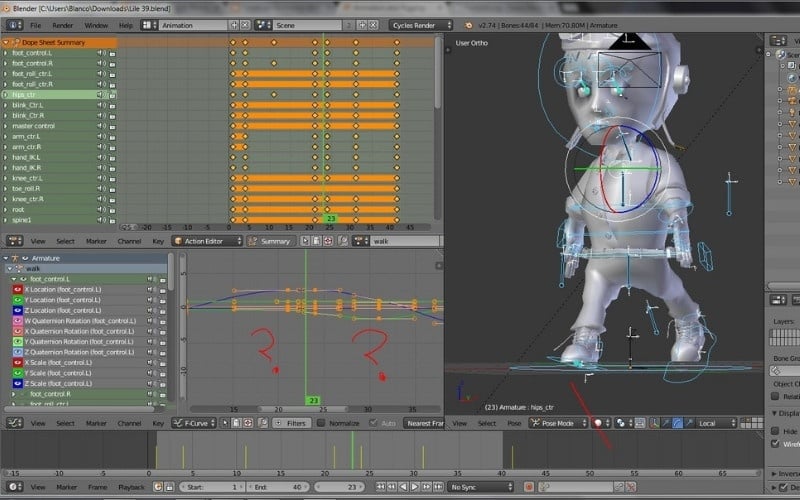Image resolution: width=800 pixels, height=500 pixels.
Task: Open the Render menu
Action: coord(62,24)
